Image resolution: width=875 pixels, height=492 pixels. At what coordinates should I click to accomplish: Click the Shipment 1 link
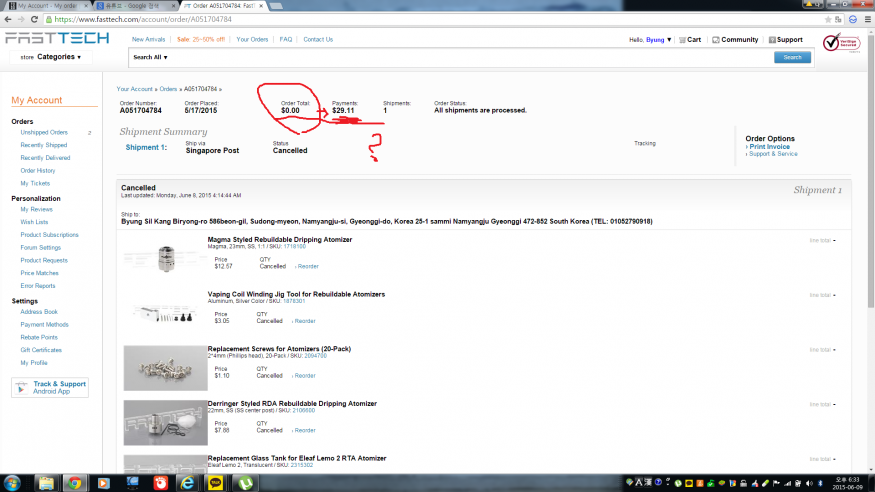point(146,147)
